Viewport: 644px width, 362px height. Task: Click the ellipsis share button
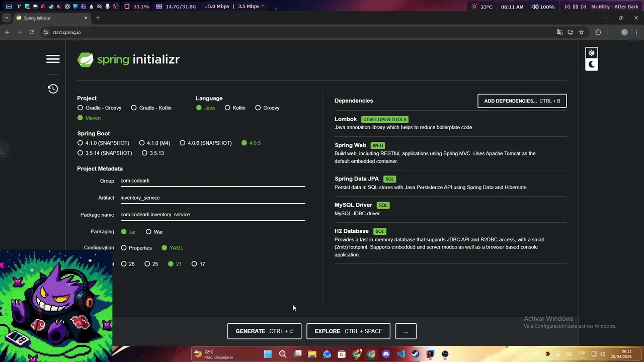pyautogui.click(x=406, y=331)
